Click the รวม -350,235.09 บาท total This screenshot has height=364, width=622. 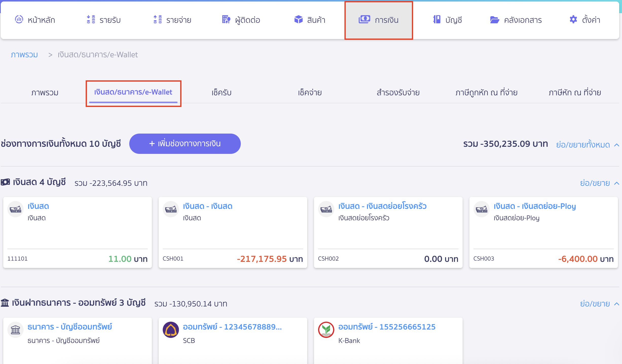click(505, 144)
